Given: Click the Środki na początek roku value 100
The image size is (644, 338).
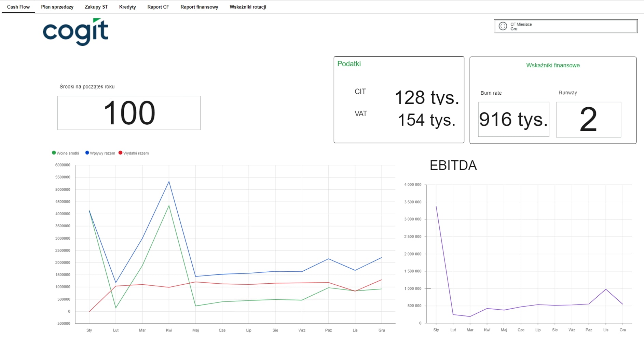Looking at the screenshot, I should [x=129, y=113].
